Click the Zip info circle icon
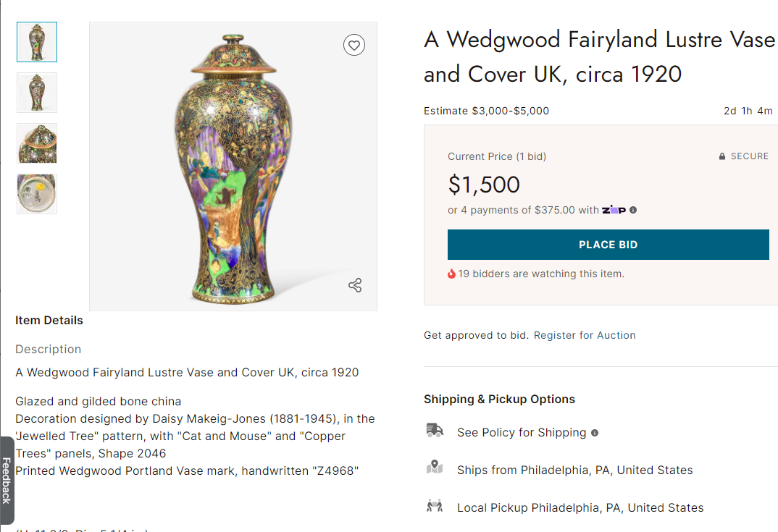The height and width of the screenshot is (532, 778). pos(633,210)
